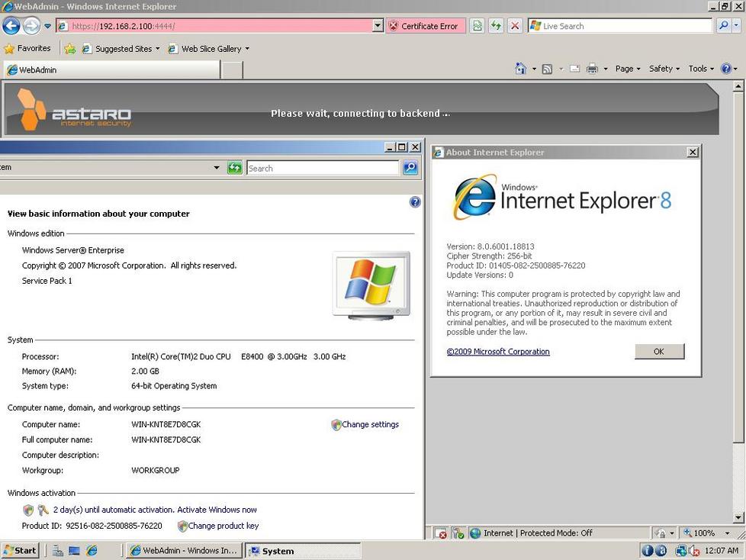Expand search provider options dropdown
This screenshot has height=560, width=746.
pos(737,26)
